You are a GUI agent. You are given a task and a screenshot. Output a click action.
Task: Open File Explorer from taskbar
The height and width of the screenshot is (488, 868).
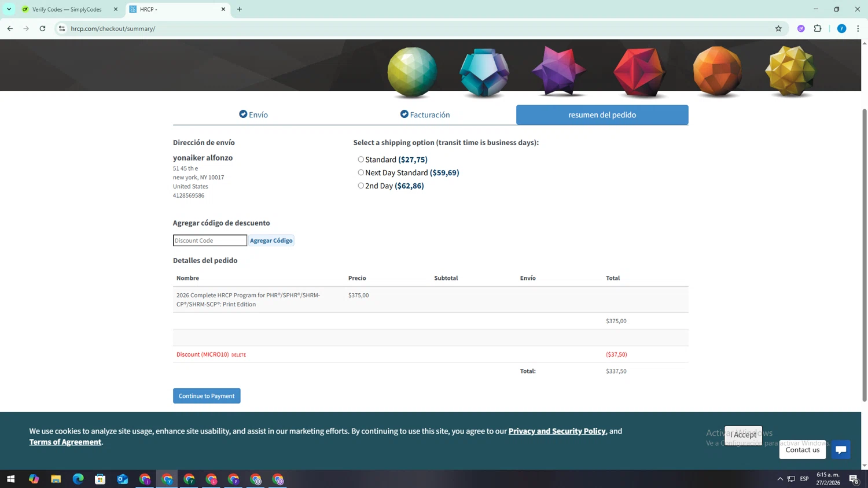(56, 479)
